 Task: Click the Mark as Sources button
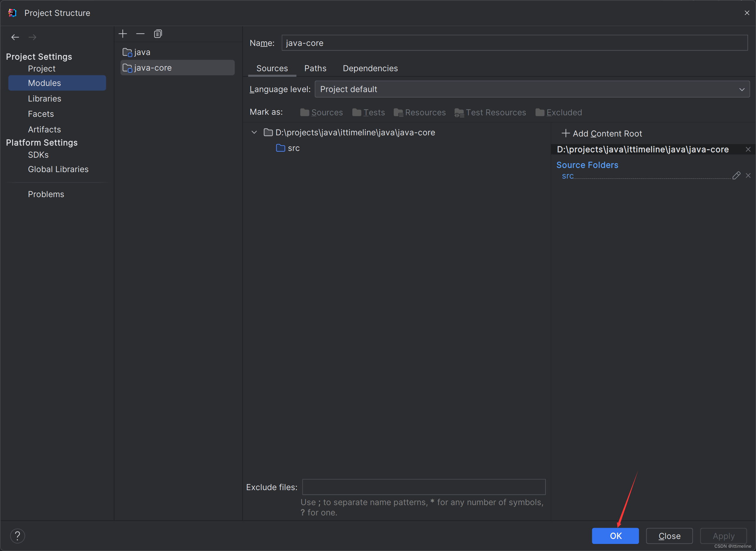coord(322,112)
